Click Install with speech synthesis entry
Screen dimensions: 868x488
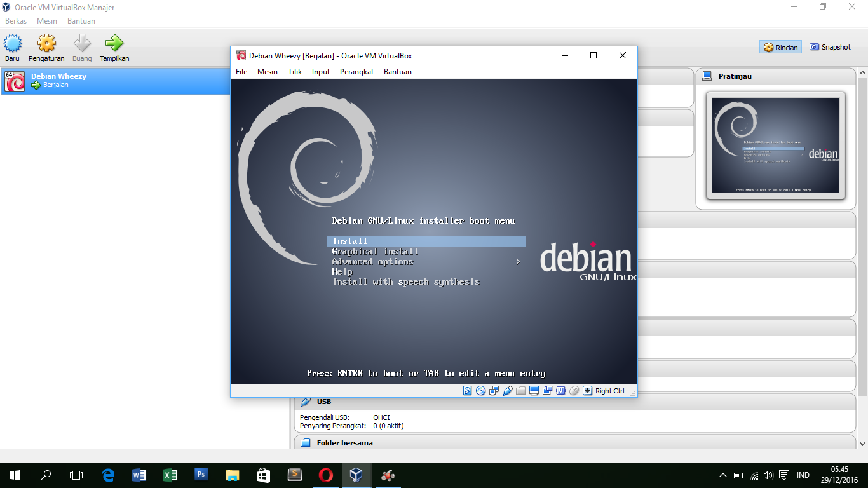406,282
